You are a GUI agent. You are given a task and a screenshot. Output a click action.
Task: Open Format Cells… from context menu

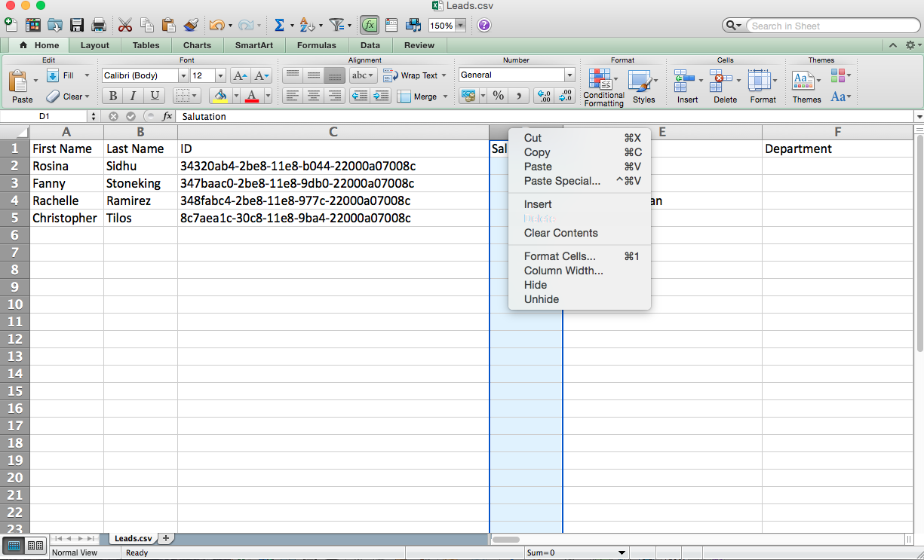click(x=580, y=256)
